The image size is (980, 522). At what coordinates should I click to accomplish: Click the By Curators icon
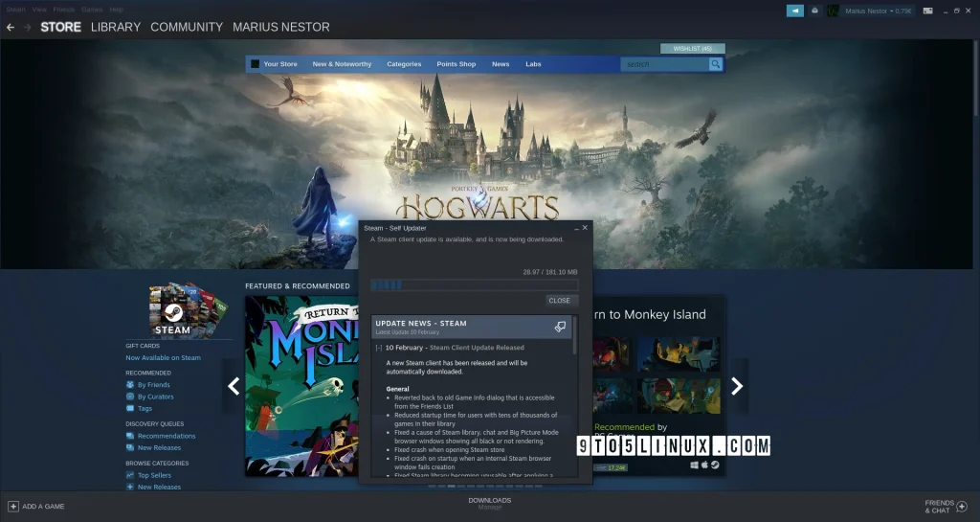[x=130, y=397]
